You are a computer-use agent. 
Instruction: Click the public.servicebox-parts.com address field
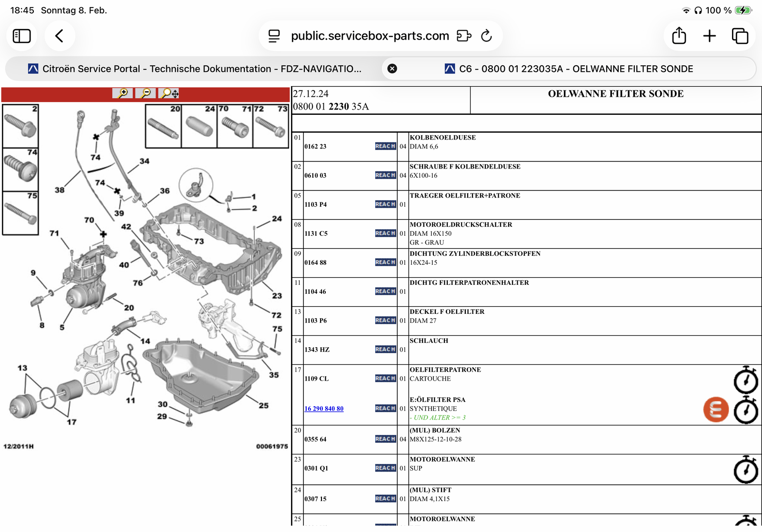pyautogui.click(x=370, y=36)
